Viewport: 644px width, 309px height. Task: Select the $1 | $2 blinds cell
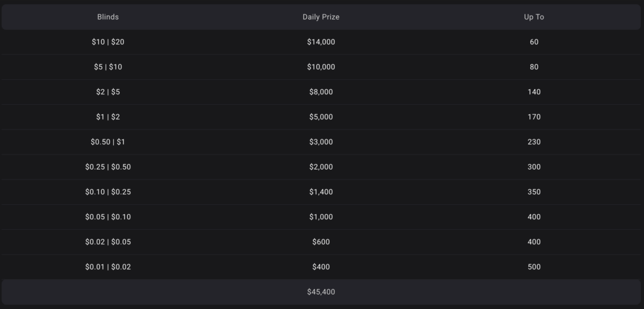point(108,117)
